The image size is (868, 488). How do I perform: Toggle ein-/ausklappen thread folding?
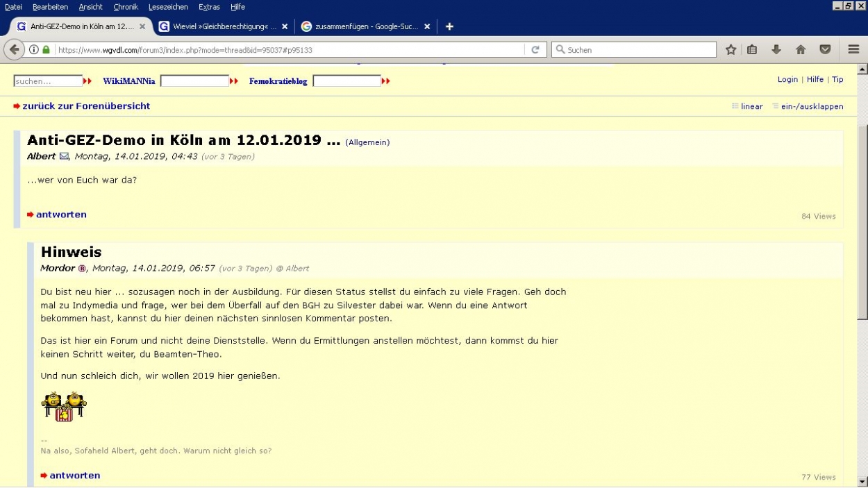[812, 107]
